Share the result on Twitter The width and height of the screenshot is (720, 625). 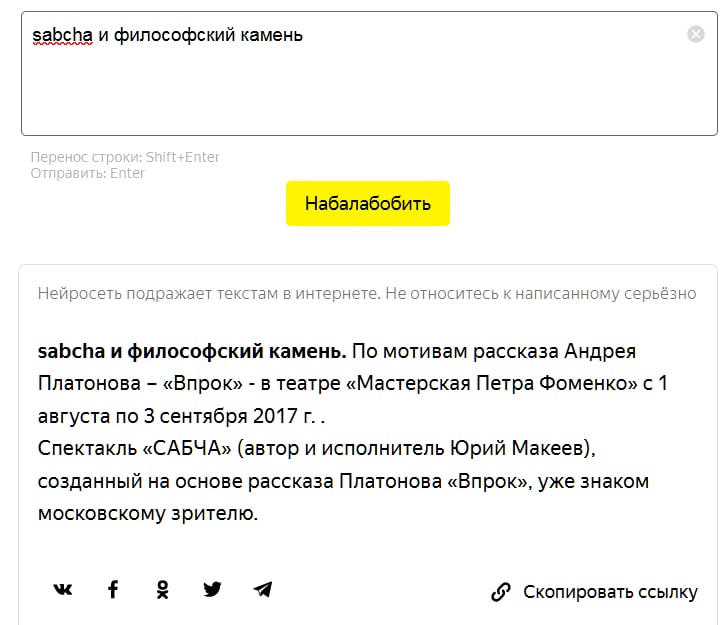click(212, 589)
